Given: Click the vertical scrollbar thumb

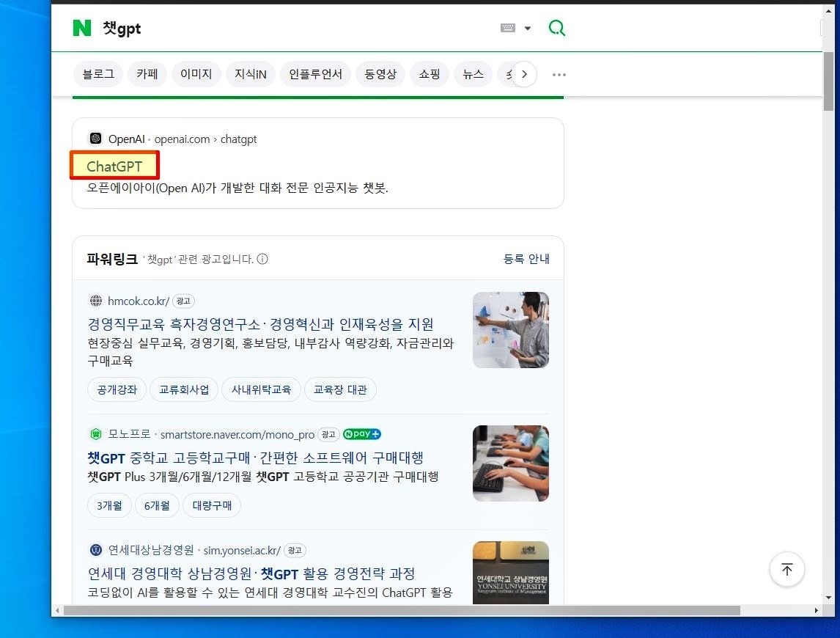Looking at the screenshot, I should [829, 81].
